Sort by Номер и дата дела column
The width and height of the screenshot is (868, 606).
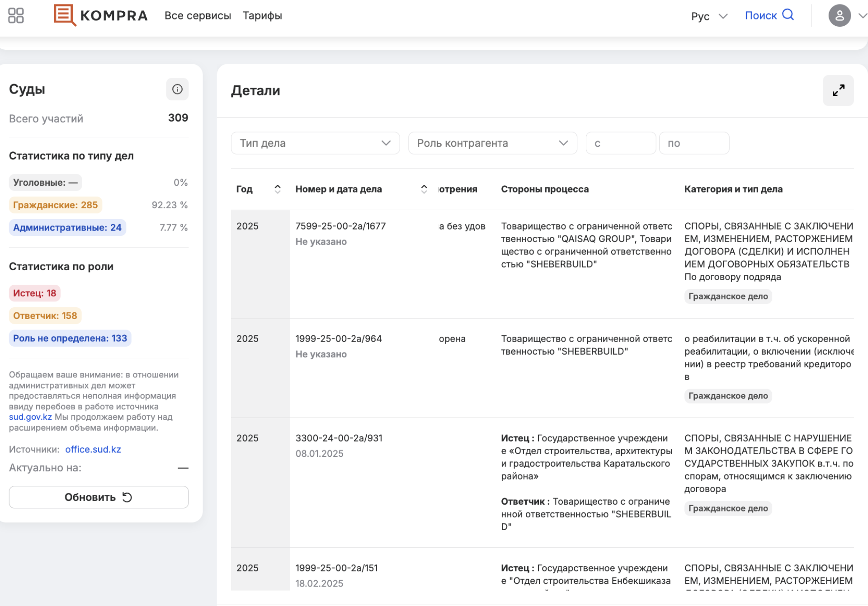click(x=424, y=188)
